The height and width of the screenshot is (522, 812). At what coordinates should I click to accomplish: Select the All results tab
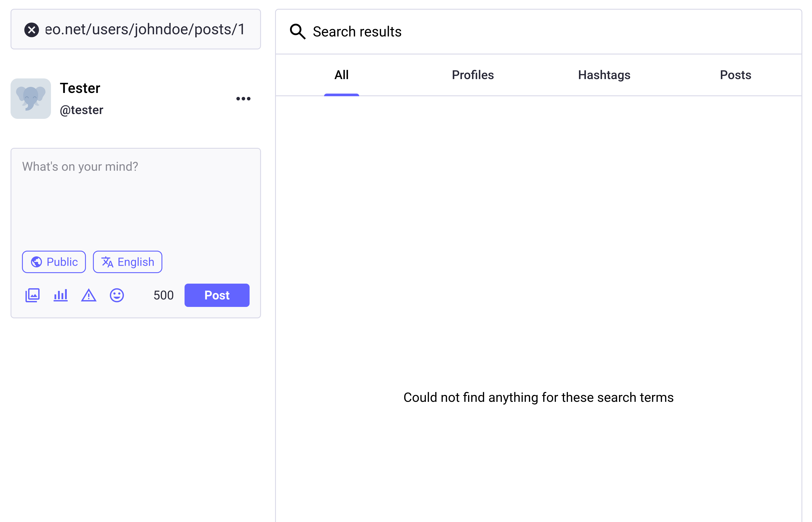(341, 75)
